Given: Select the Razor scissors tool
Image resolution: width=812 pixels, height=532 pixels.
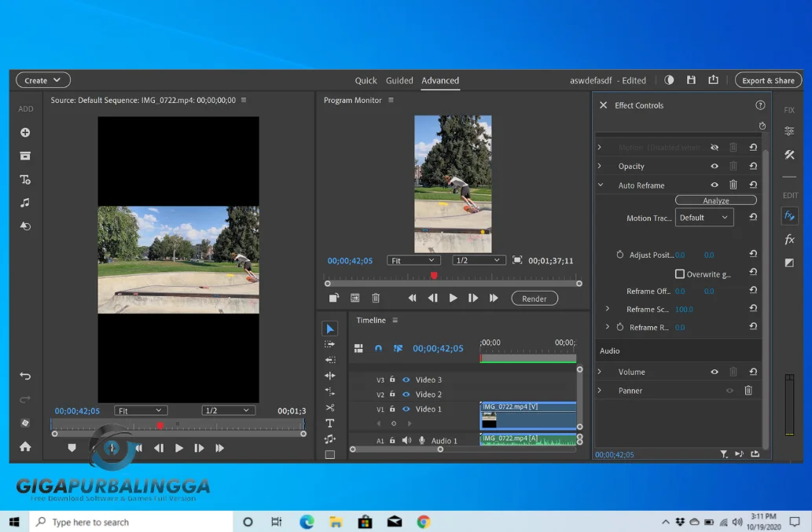Looking at the screenshot, I should 330,408.
